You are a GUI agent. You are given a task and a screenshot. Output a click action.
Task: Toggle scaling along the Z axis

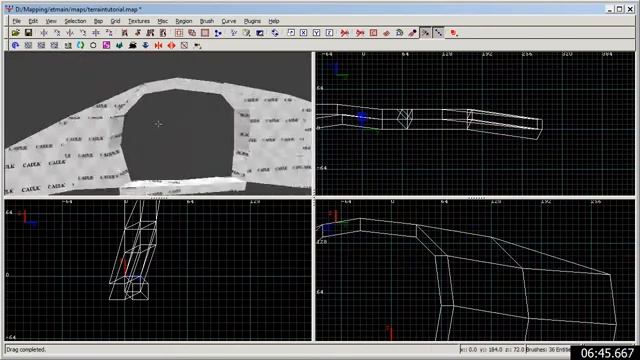(x=329, y=33)
